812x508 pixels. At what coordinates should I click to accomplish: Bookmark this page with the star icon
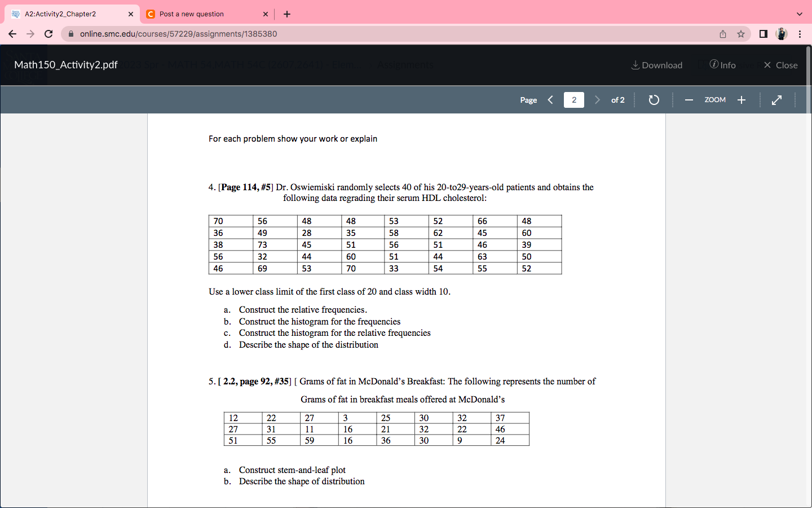click(x=740, y=34)
